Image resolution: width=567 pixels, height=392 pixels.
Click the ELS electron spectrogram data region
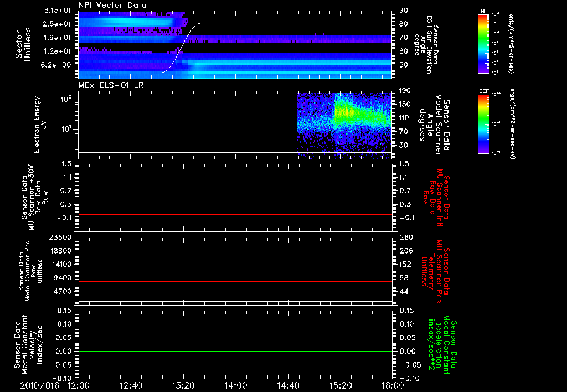click(x=344, y=125)
